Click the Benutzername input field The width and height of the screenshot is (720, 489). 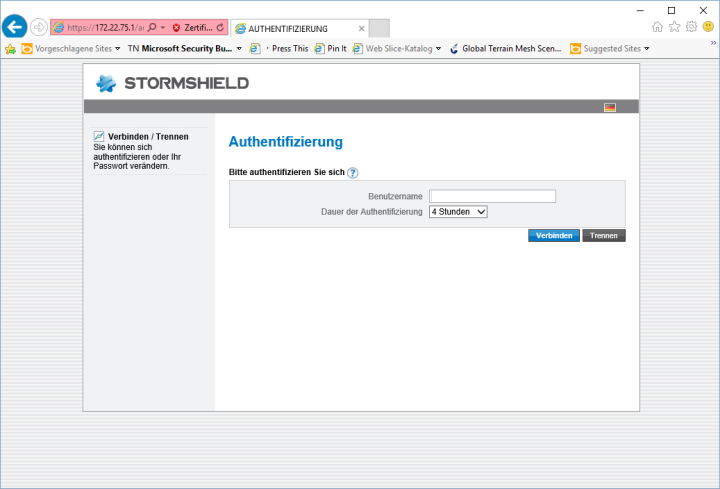492,196
